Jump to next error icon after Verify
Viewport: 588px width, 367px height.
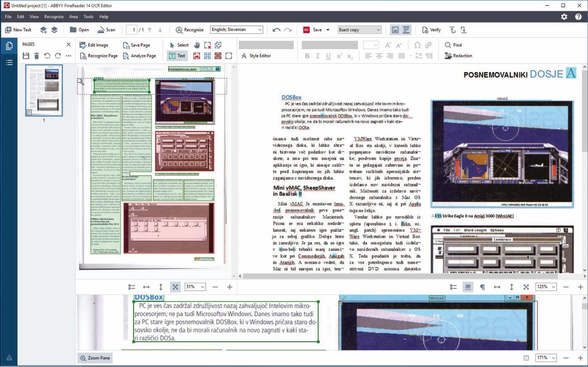pyautogui.click(x=463, y=30)
